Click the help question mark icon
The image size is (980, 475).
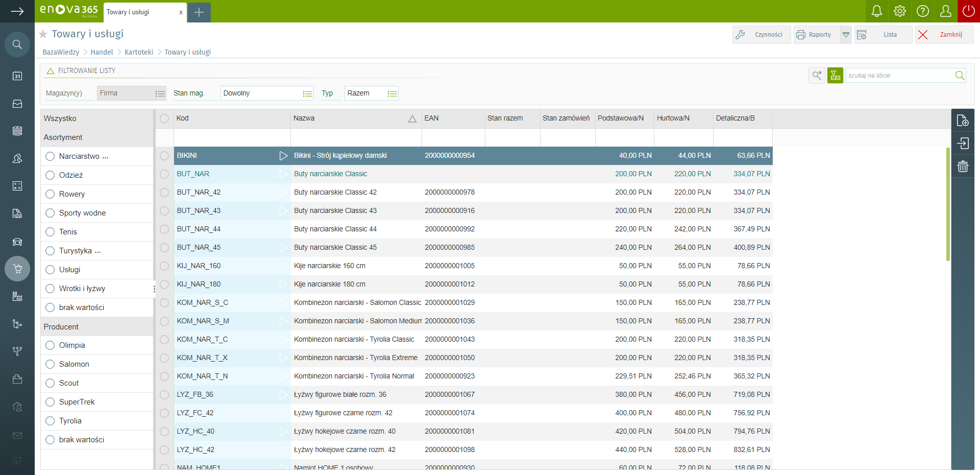922,11
